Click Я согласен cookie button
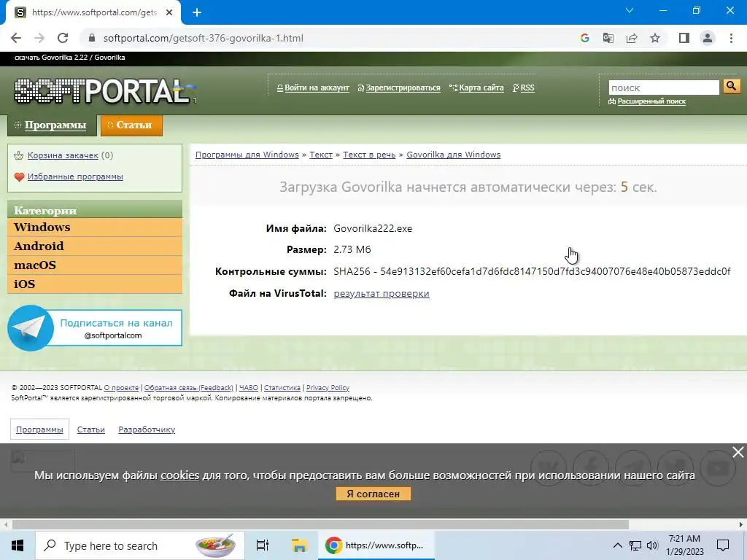747x560 pixels. click(373, 494)
